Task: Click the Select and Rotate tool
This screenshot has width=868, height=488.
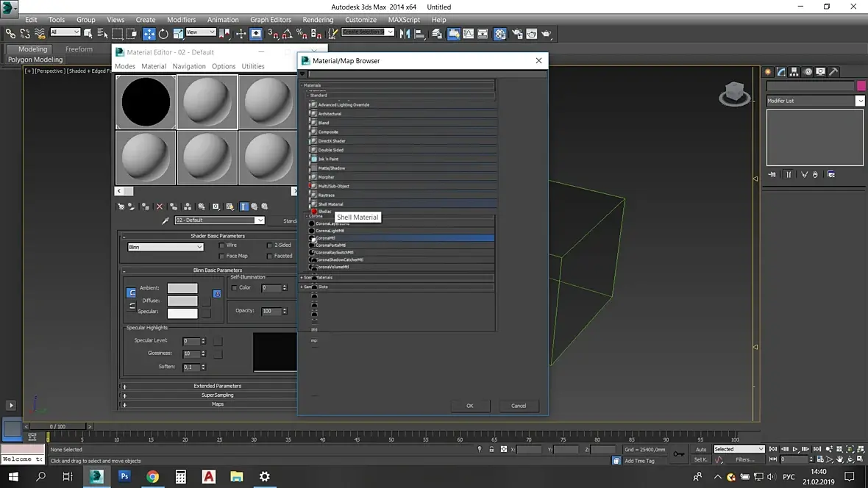Action: [x=163, y=34]
